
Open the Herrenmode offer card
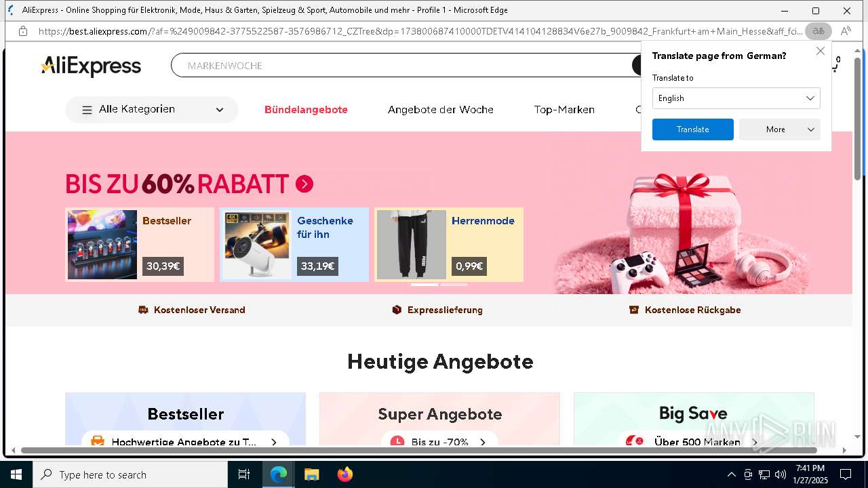coord(449,245)
